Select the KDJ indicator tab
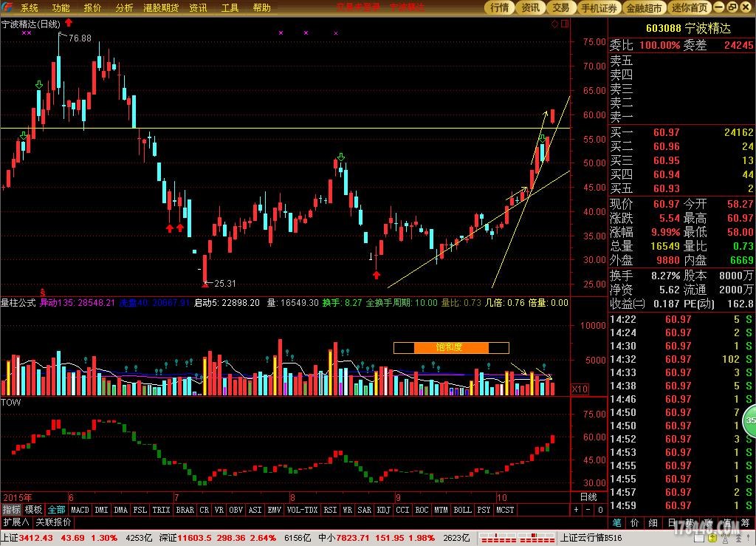Viewport: 756px width, 546px height. 383,510
